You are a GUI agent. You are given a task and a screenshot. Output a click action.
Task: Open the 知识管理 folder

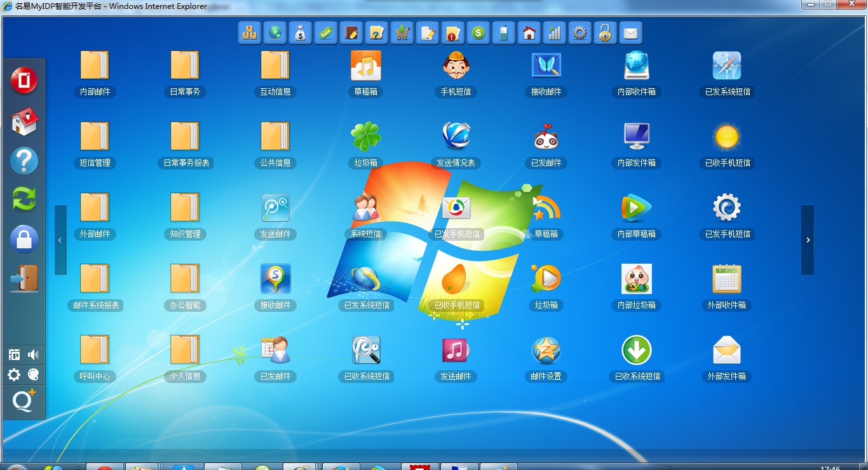click(x=185, y=207)
